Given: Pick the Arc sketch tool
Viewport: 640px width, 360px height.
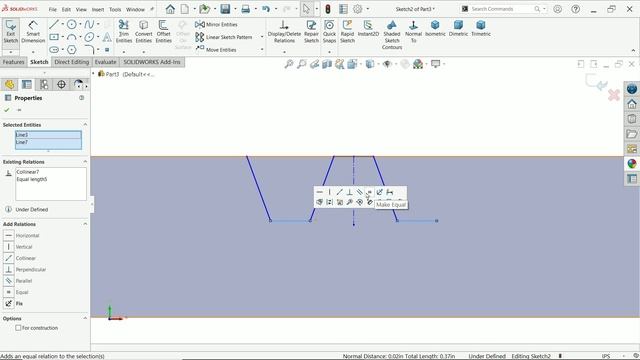Looking at the screenshot, I should [x=71, y=37].
